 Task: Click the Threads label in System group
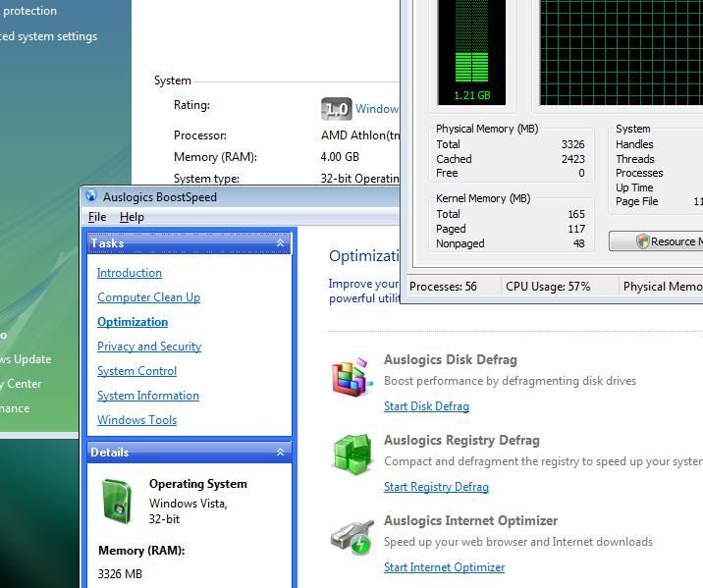(635, 159)
